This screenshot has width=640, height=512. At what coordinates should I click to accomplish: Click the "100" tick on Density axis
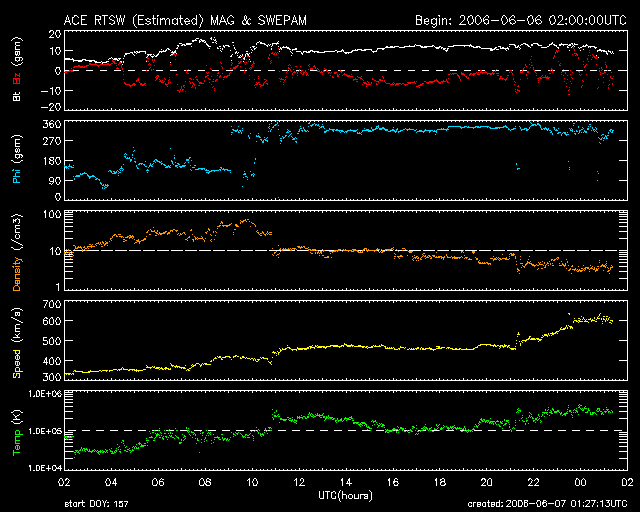[53, 214]
